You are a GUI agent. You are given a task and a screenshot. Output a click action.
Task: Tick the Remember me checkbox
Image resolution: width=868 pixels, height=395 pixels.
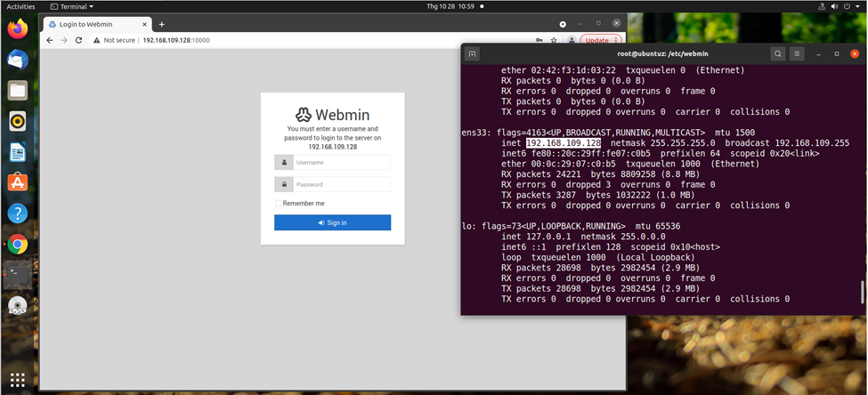279,203
